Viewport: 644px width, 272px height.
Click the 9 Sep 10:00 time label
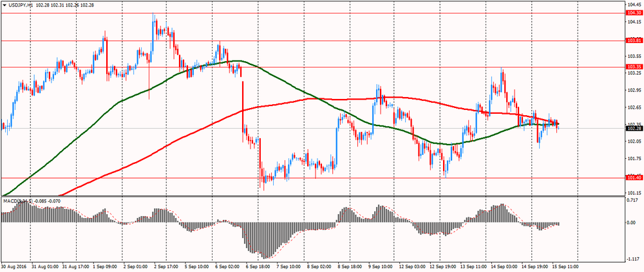[x=381, y=266]
